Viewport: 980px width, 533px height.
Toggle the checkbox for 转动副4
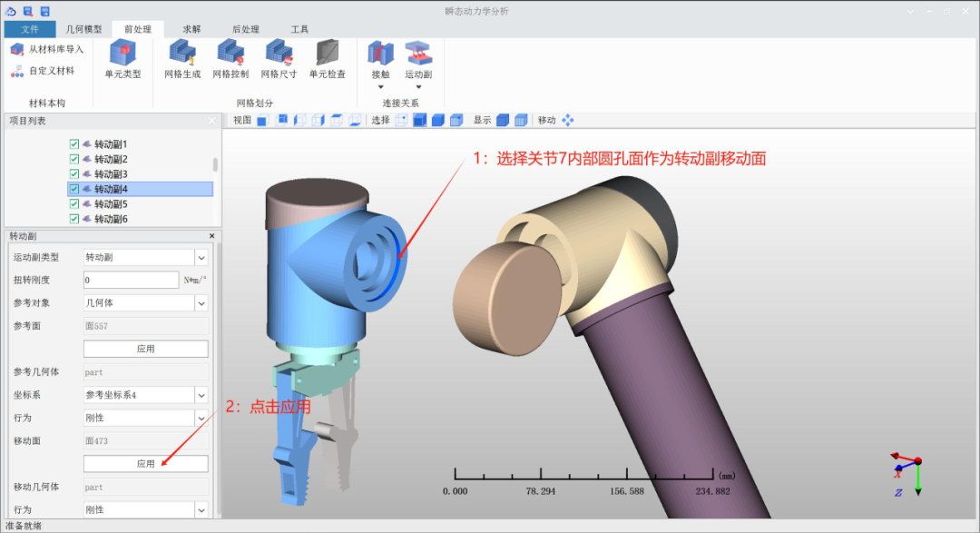[x=74, y=189]
